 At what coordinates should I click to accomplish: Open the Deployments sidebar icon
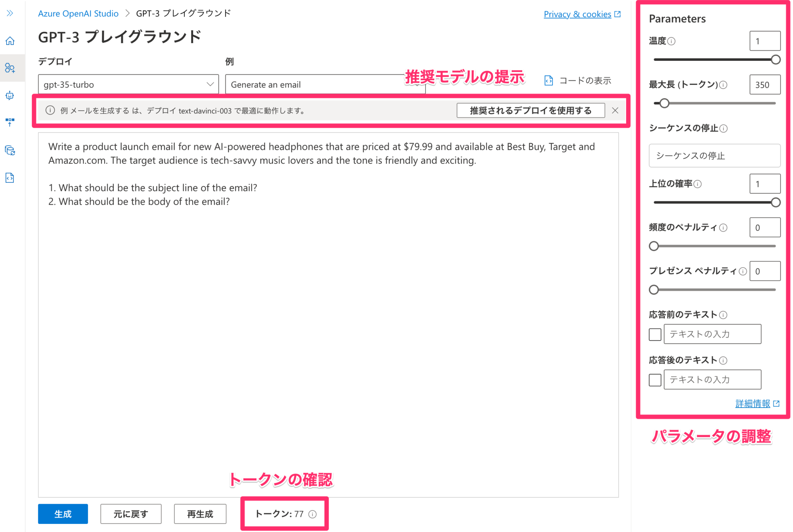pos(10,122)
